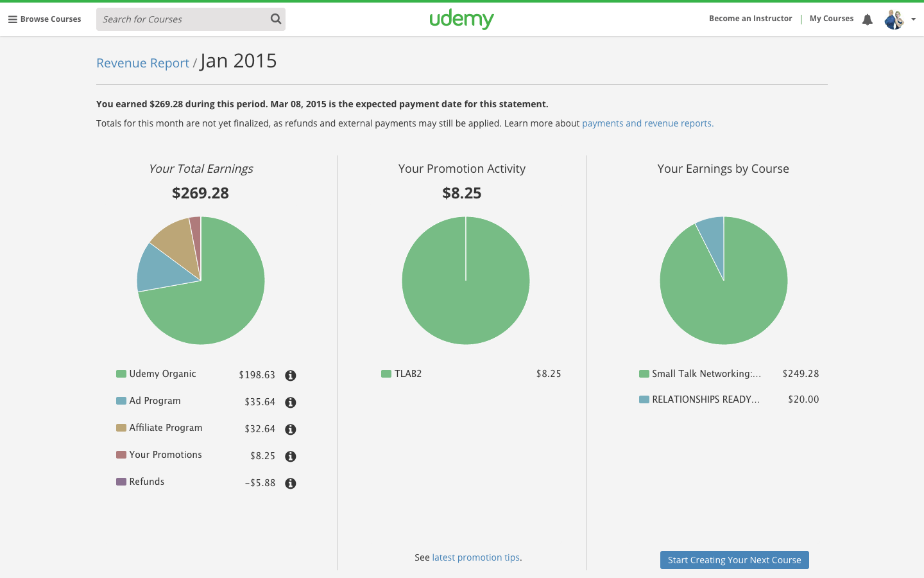Click the -$5.88 refunds amount
This screenshot has width=924, height=578.
260,483
